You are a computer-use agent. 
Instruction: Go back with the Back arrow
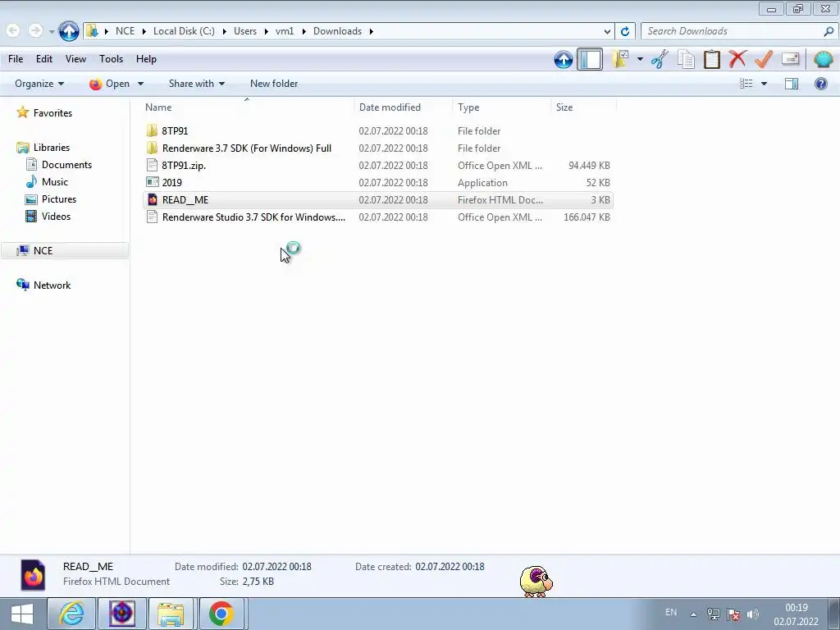click(13, 30)
